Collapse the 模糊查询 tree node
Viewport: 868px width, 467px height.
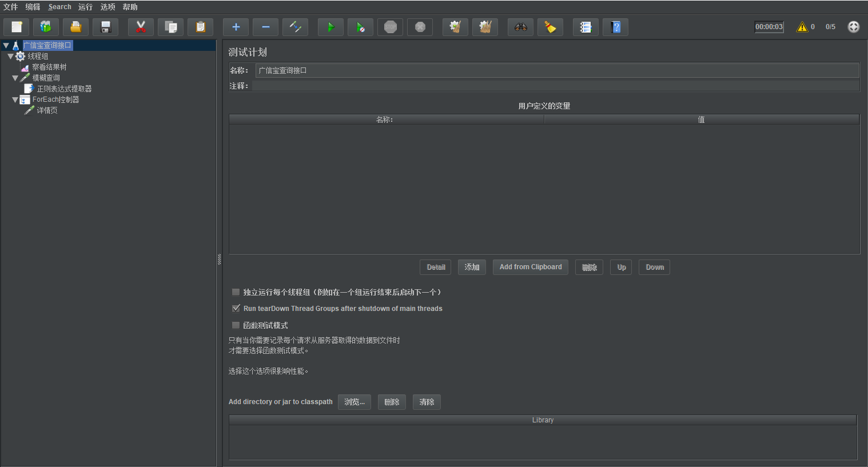15,78
